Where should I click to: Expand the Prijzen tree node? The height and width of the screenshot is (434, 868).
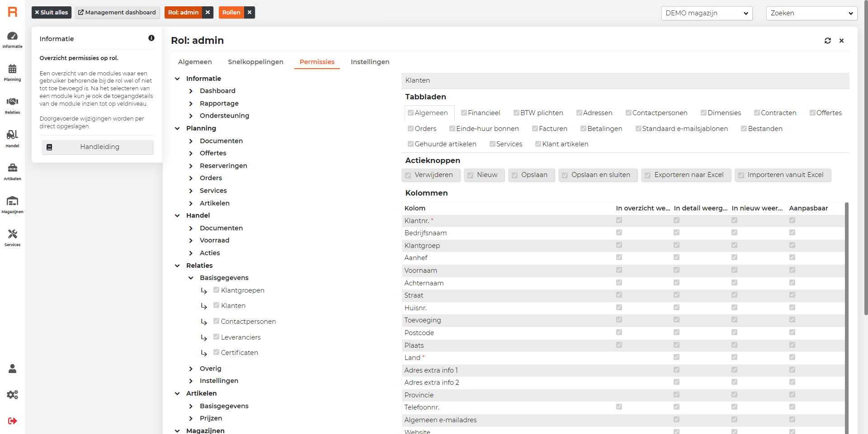(191, 418)
